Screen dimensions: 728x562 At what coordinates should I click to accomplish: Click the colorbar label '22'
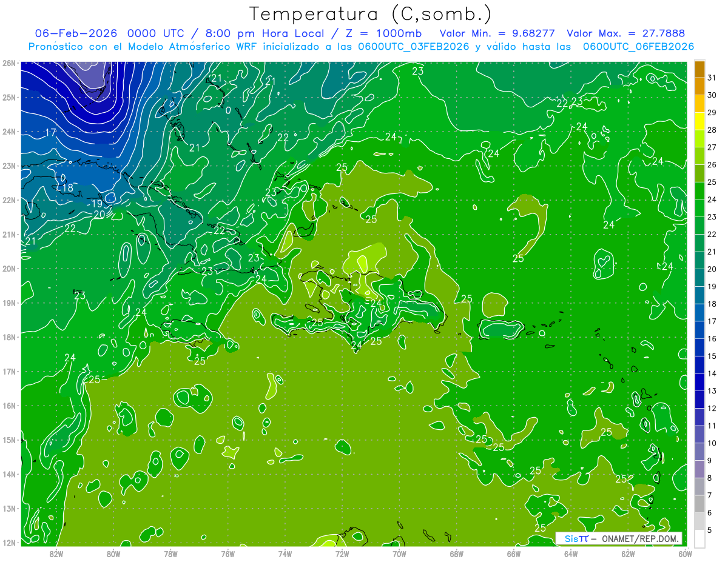coord(712,234)
